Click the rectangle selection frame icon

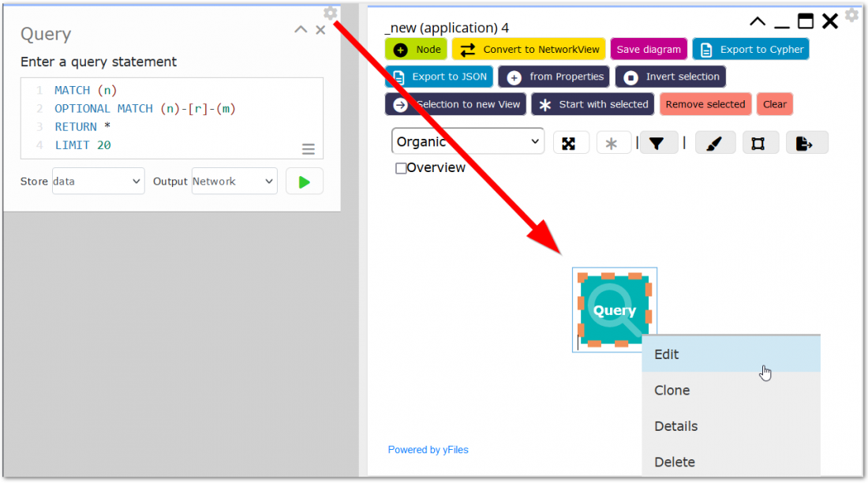[761, 142]
